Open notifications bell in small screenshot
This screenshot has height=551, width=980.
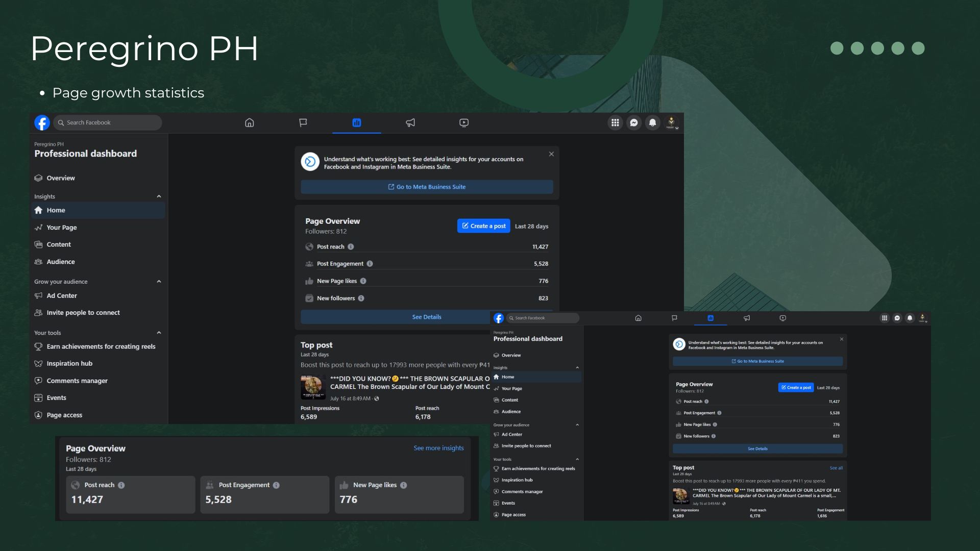click(x=910, y=318)
